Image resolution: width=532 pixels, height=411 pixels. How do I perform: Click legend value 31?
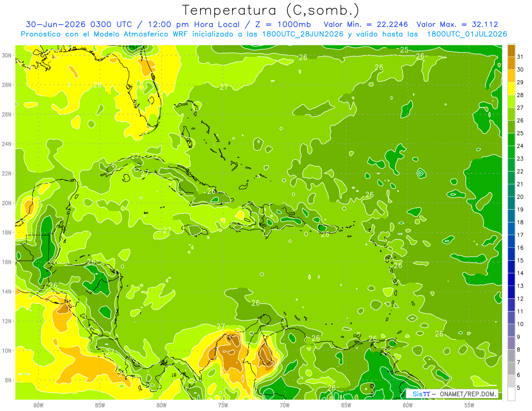[x=520, y=57]
